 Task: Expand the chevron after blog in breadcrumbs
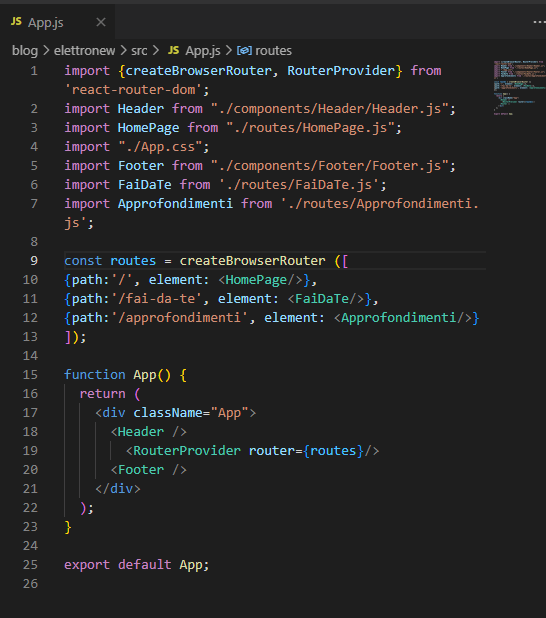[46, 50]
